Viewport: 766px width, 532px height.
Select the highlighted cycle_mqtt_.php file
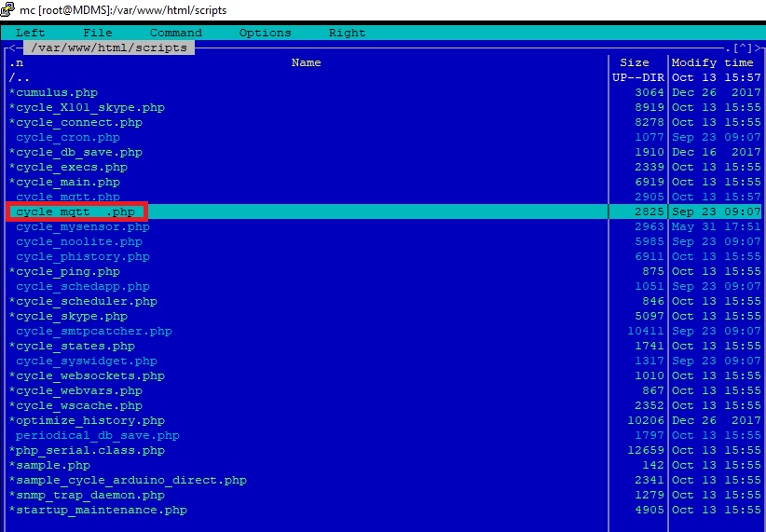(x=75, y=211)
